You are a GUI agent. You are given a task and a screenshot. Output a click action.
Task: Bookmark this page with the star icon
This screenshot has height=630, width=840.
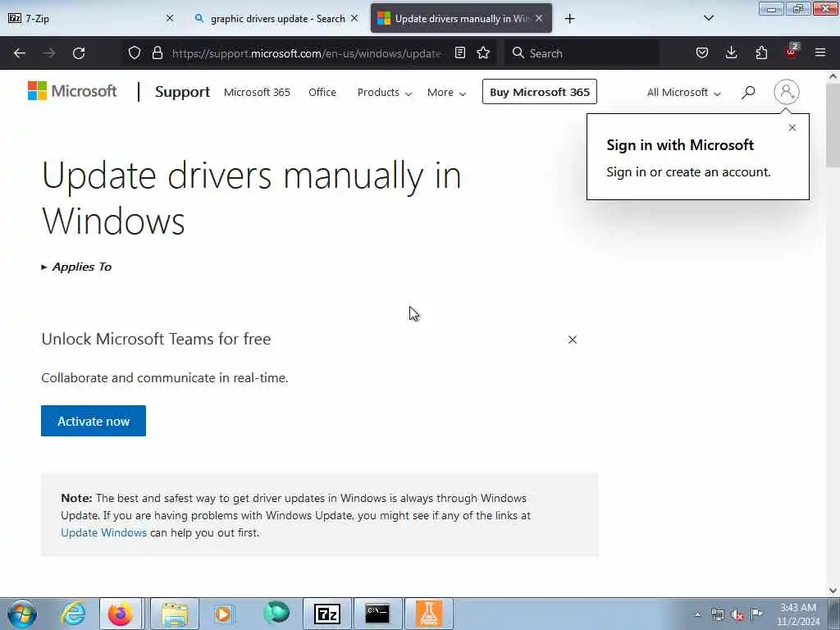click(483, 52)
